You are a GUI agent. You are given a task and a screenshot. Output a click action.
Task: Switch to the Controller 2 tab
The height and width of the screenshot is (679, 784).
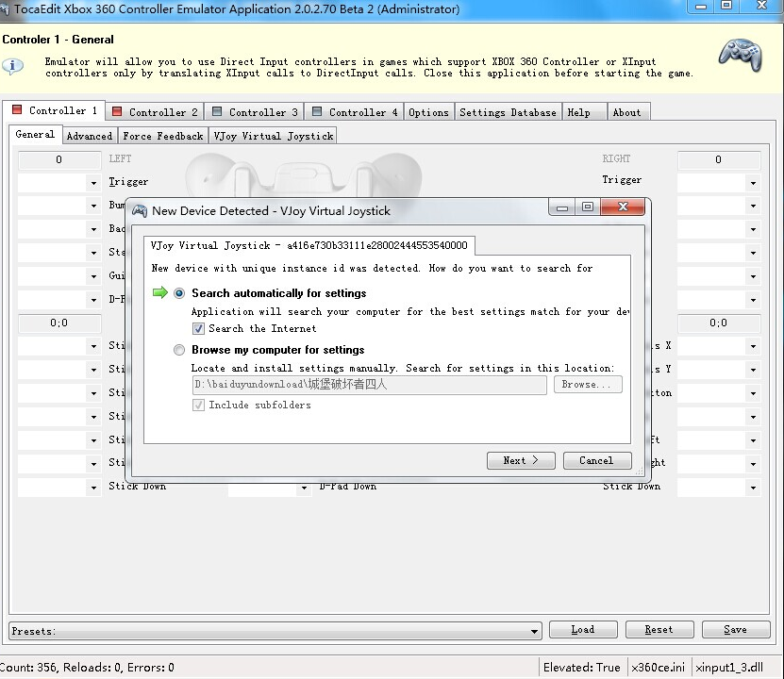point(155,112)
